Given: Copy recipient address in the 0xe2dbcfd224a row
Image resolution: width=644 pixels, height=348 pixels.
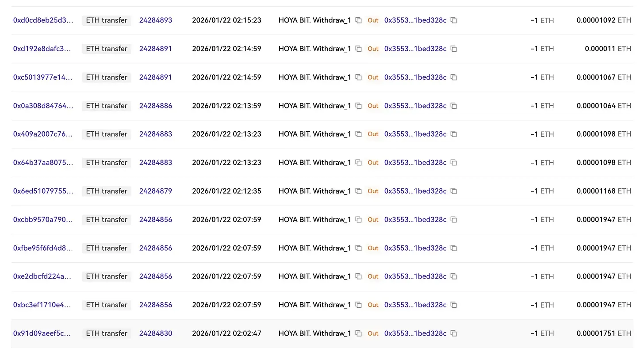Looking at the screenshot, I should pyautogui.click(x=454, y=276).
